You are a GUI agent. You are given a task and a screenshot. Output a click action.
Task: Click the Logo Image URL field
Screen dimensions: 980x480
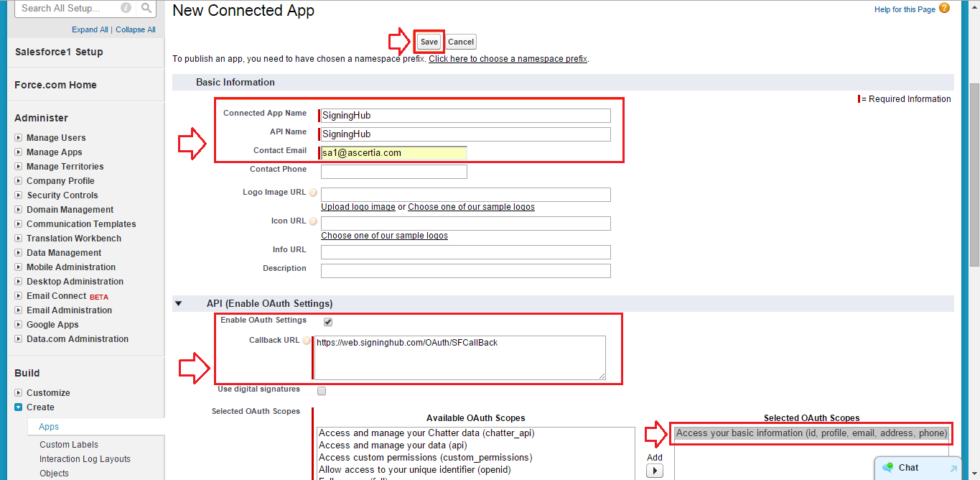pyautogui.click(x=466, y=195)
